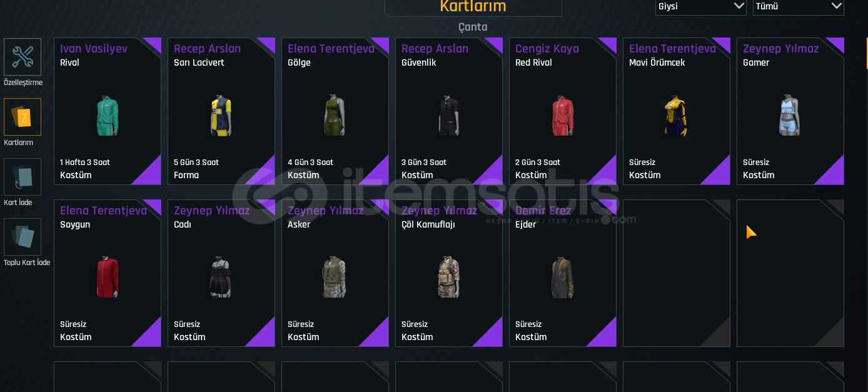868x392 pixels.
Task: Open the Kart İade icon
Action: pyautogui.click(x=23, y=177)
